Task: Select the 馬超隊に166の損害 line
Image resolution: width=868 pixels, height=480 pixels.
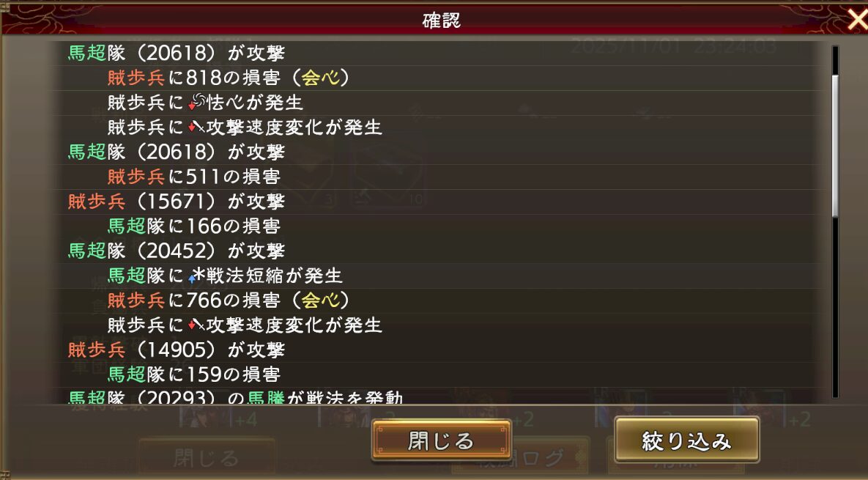Action: click(194, 226)
